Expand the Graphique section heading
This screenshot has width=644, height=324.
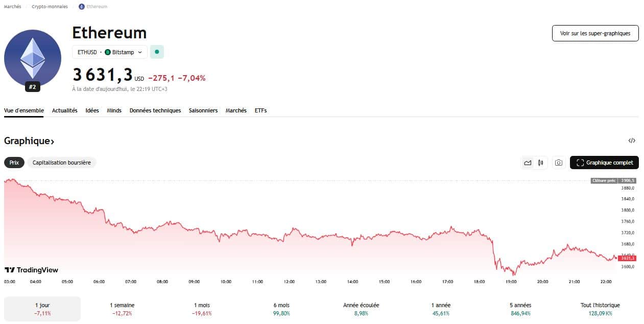pyautogui.click(x=29, y=141)
